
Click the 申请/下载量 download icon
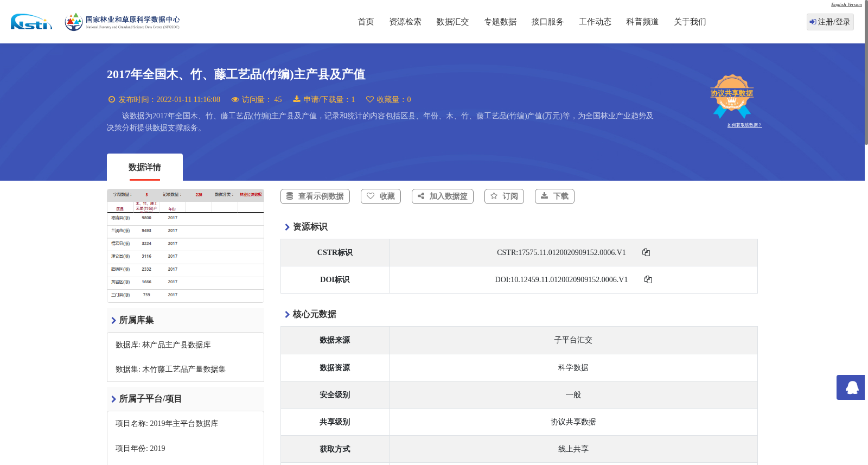(297, 99)
